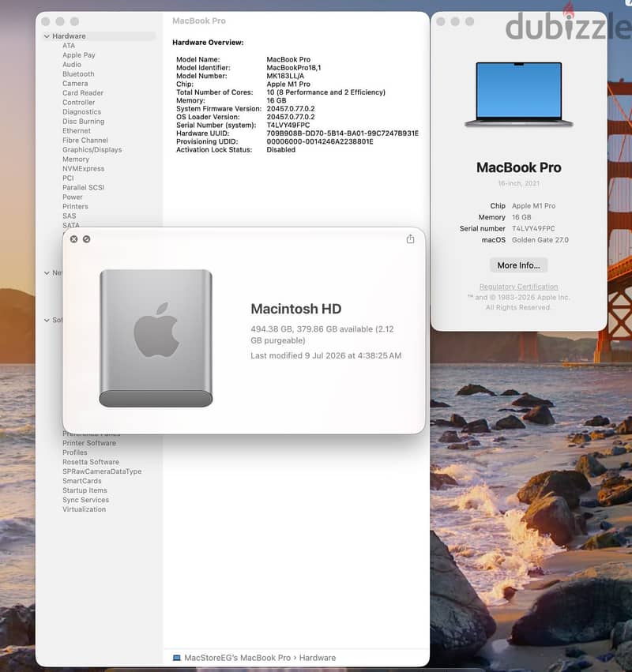Image resolution: width=632 pixels, height=672 pixels.
Task: Collapse the Hardware section in sidebar
Action: 47,36
